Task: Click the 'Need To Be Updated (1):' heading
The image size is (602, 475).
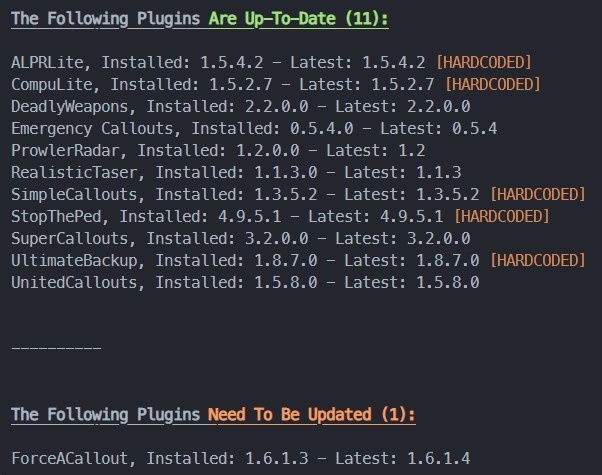Action: click(x=311, y=415)
